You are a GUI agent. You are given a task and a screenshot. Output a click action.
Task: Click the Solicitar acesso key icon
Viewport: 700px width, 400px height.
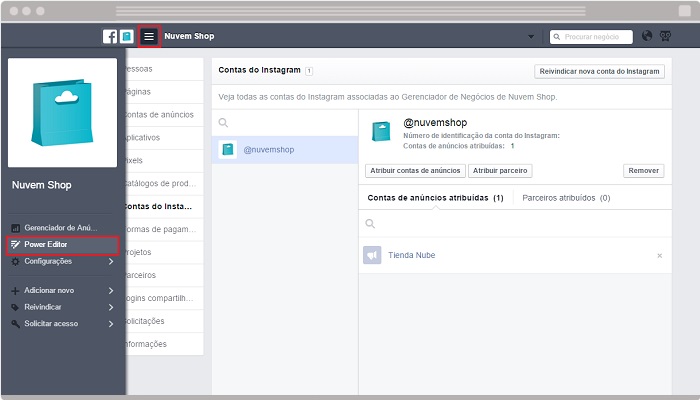[16, 324]
